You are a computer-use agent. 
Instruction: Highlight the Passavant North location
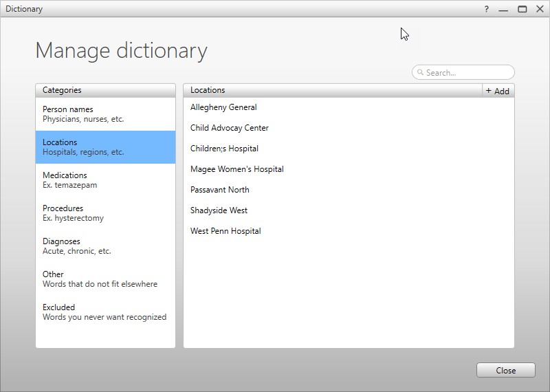[x=220, y=190]
